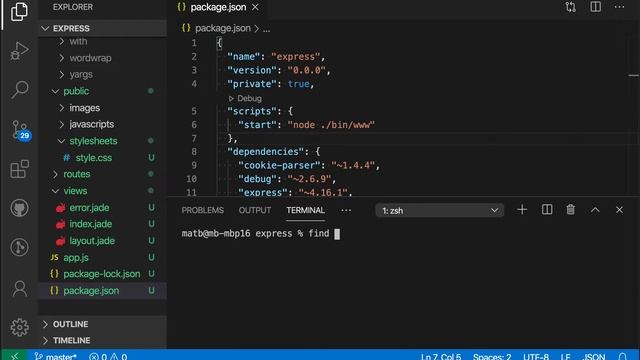Collapse the stylesheets folder
The width and height of the screenshot is (640, 360).
pyautogui.click(x=102, y=141)
